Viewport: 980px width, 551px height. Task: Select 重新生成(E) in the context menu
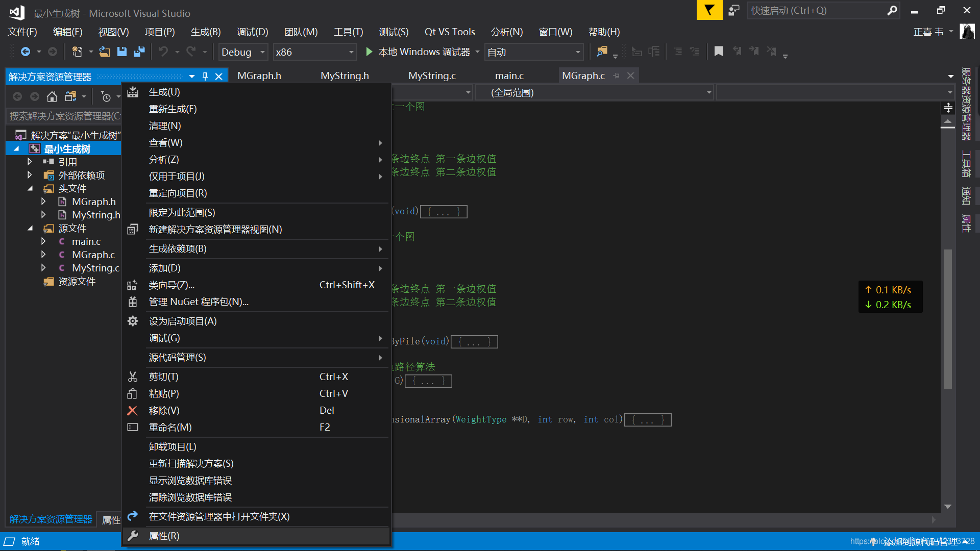(x=256, y=109)
